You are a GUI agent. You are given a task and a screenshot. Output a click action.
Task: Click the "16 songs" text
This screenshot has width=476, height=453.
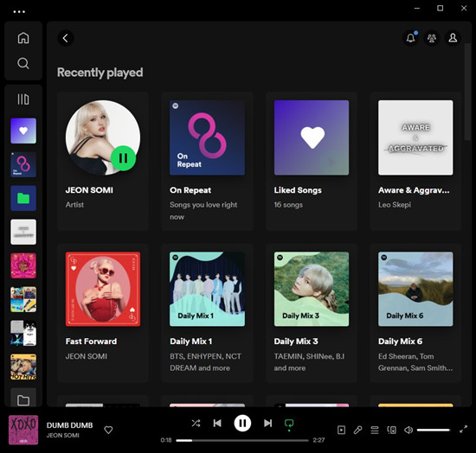coord(288,205)
